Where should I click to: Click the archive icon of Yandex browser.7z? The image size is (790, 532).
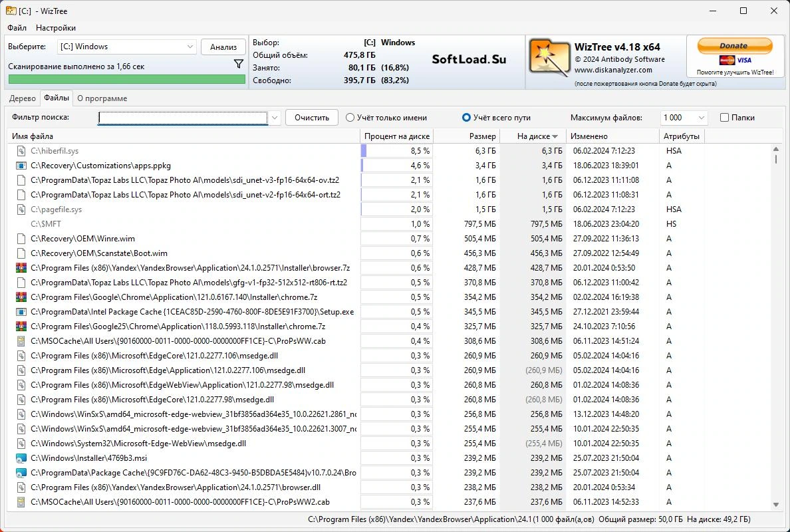point(21,267)
